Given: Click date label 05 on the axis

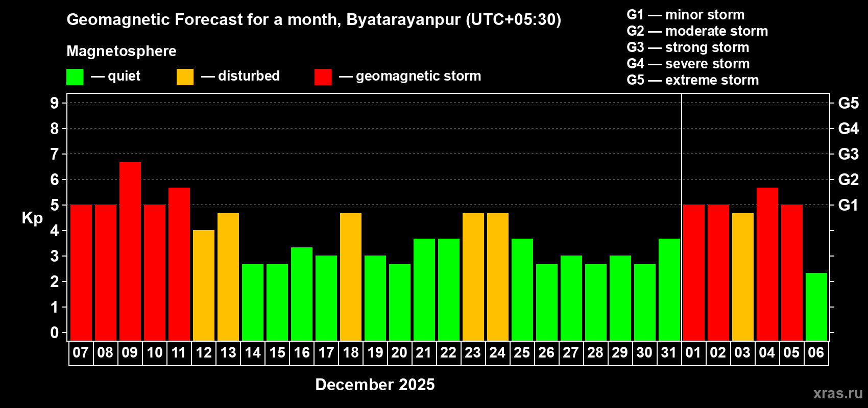Looking at the screenshot, I should pos(791,352).
